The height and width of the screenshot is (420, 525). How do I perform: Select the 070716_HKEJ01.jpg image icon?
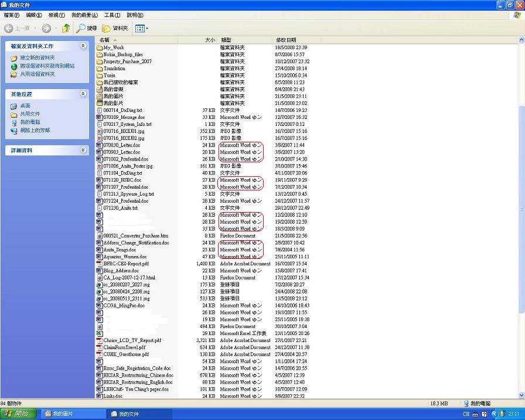point(100,131)
